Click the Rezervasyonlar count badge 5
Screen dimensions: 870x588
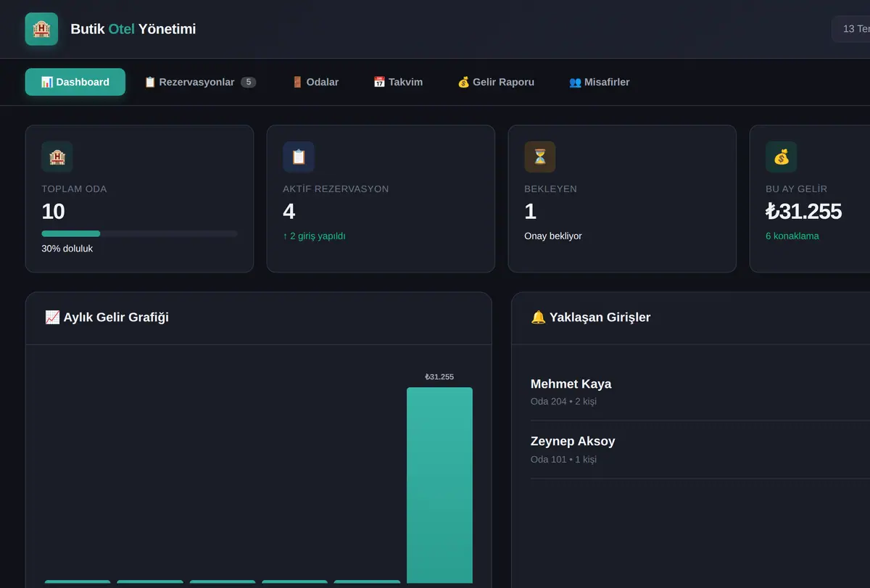point(248,82)
